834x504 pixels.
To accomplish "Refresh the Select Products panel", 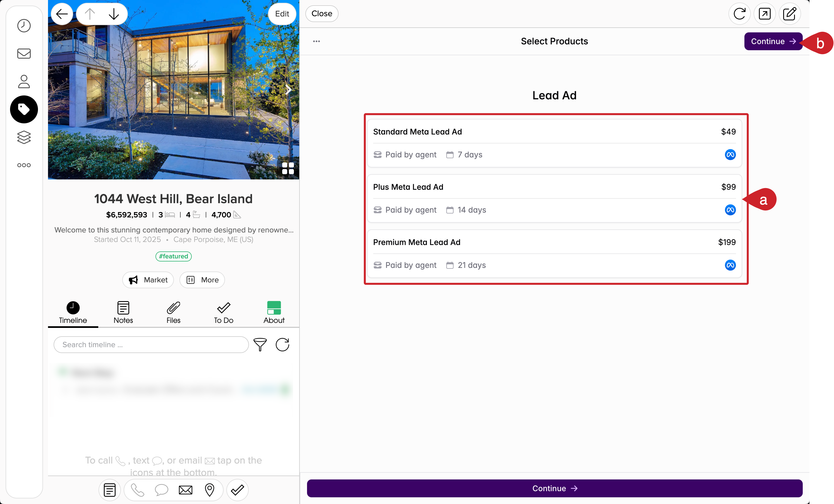I will [x=740, y=14].
